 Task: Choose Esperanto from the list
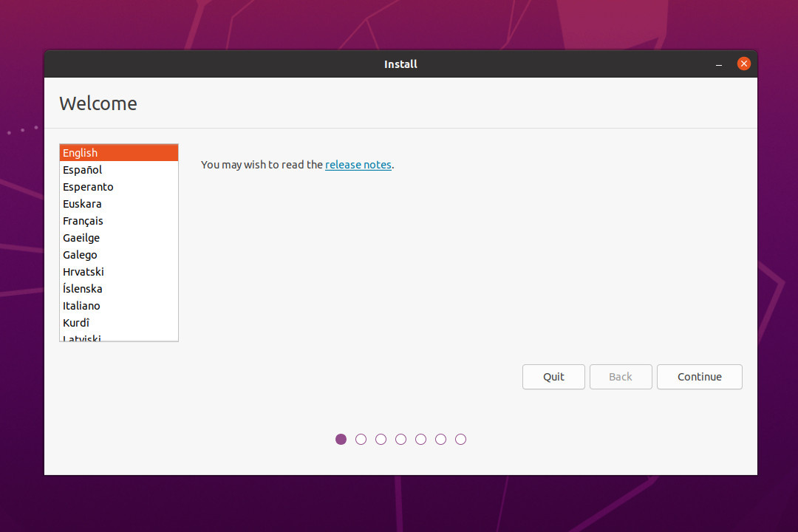pyautogui.click(x=118, y=187)
